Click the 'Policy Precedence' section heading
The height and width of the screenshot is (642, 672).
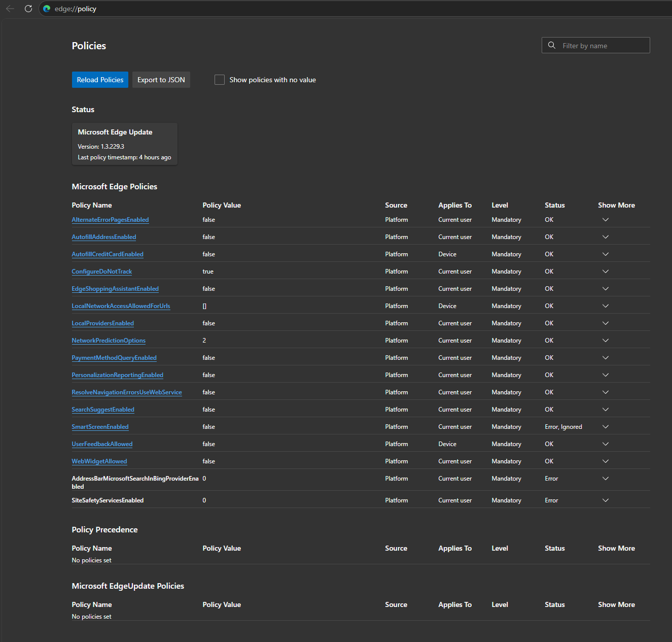(105, 530)
